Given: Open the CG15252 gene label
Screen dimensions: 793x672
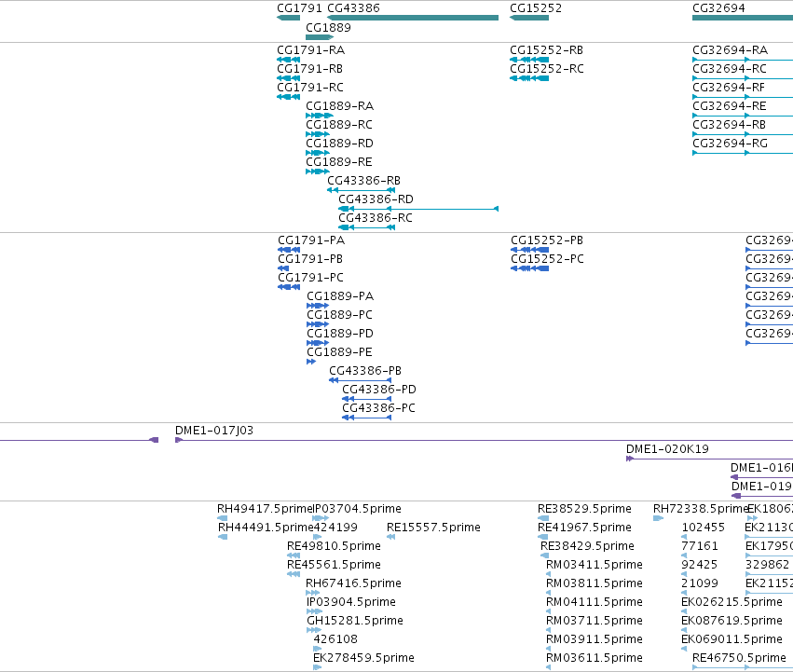Looking at the screenshot, I should [536, 8].
